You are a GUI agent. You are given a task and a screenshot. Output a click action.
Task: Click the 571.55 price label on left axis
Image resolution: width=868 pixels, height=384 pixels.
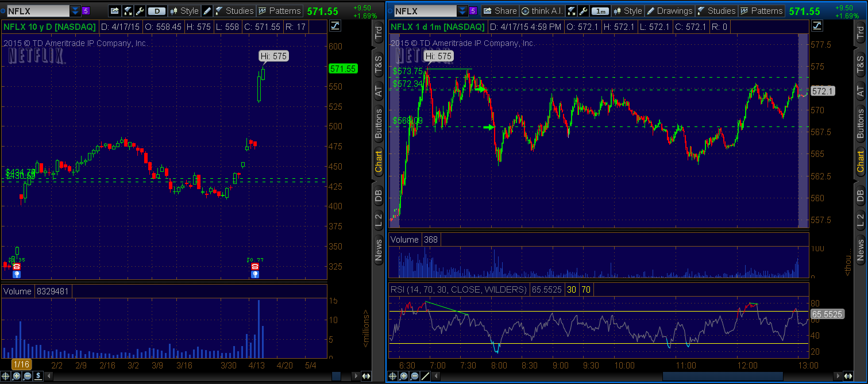[x=343, y=68]
